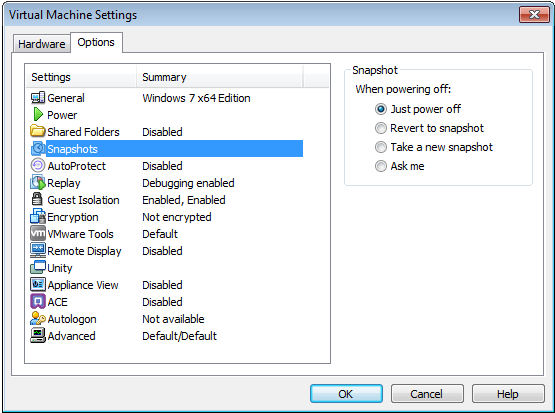Click the Cancel button
Image resolution: width=555 pixels, height=413 pixels.
pos(427,394)
